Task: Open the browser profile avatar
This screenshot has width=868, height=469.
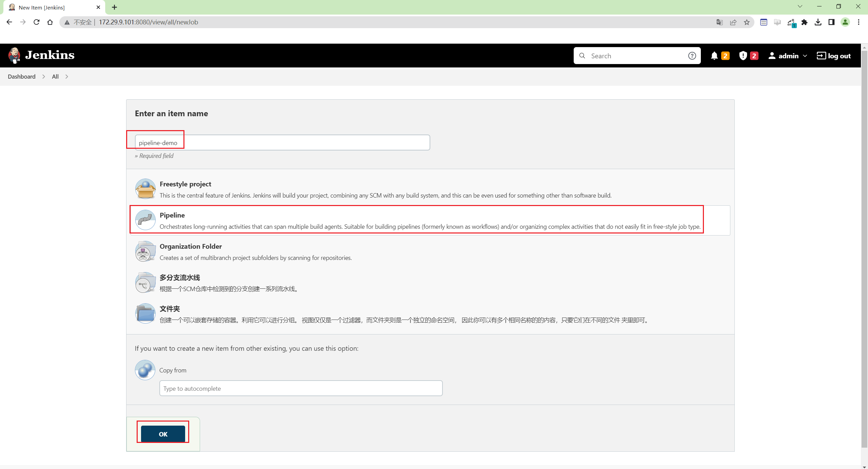Action: point(845,22)
